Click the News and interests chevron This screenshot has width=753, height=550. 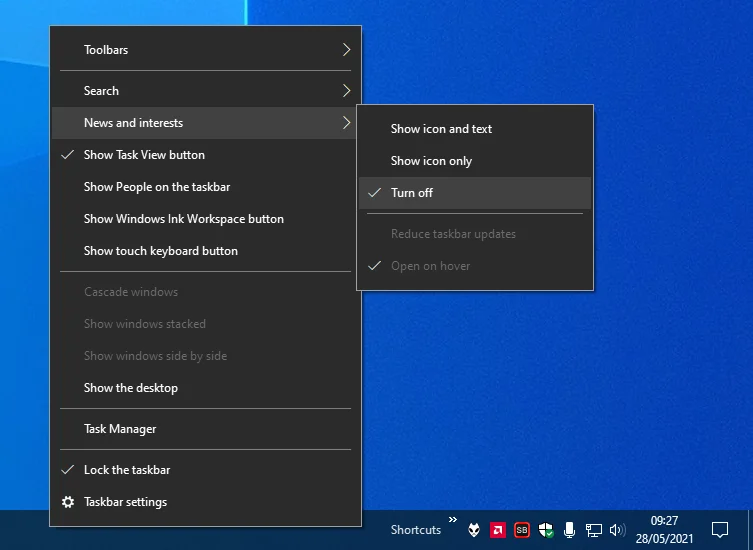click(346, 123)
